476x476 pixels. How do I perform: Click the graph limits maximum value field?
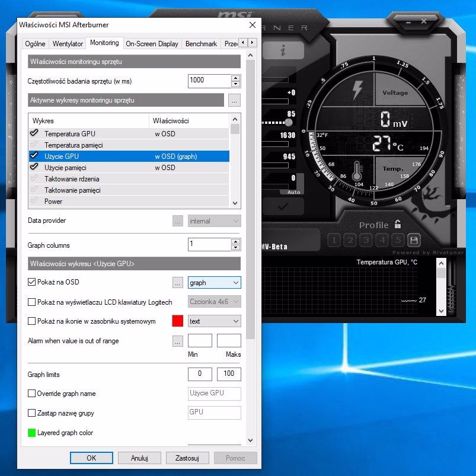(228, 375)
